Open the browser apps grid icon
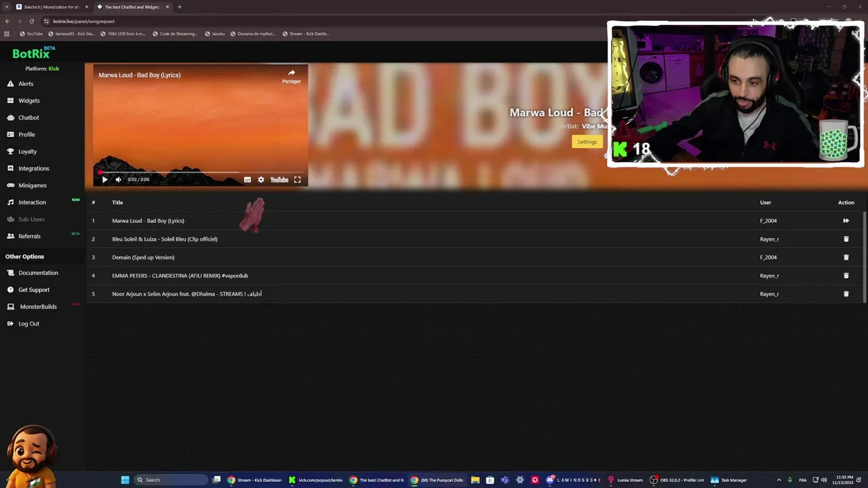868x488 pixels. [7, 33]
